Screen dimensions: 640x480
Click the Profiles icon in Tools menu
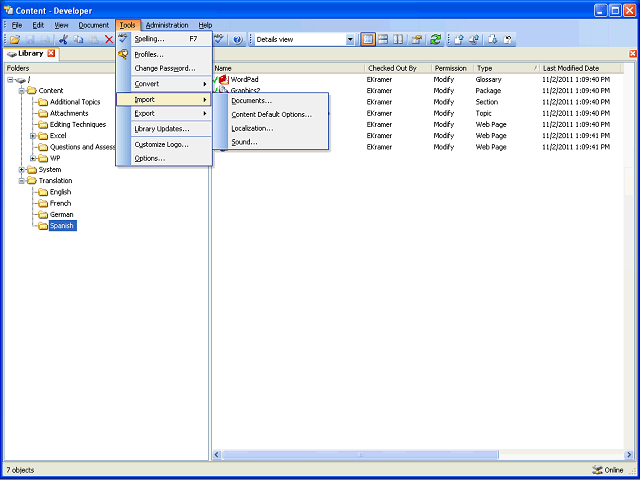tap(123, 54)
